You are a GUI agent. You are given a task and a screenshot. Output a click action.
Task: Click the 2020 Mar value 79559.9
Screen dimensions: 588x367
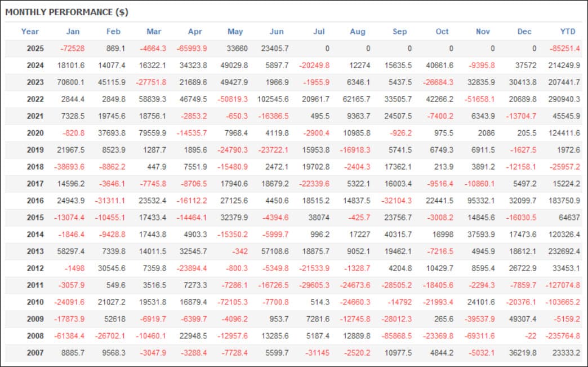pos(152,133)
